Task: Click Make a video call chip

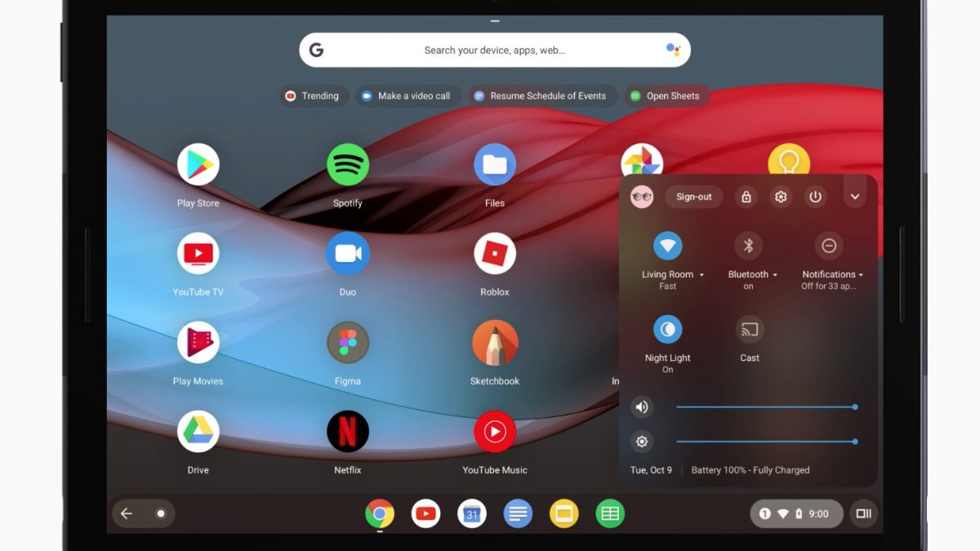Action: 406,96
